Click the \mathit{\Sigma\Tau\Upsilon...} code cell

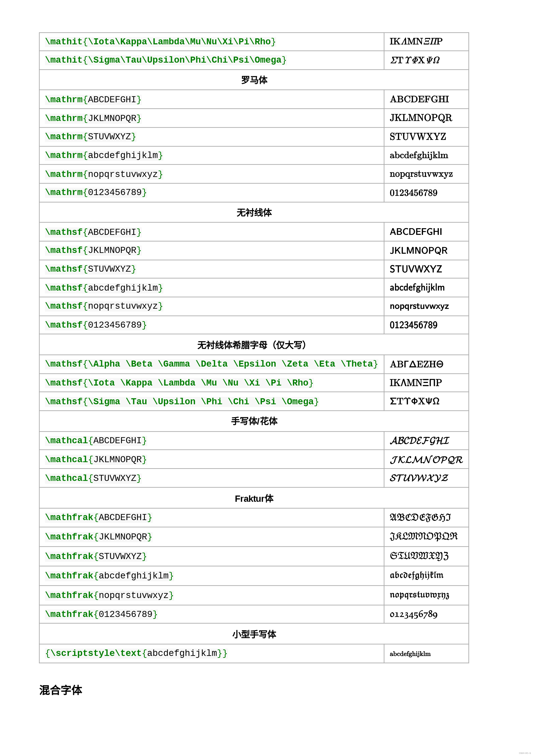click(166, 60)
